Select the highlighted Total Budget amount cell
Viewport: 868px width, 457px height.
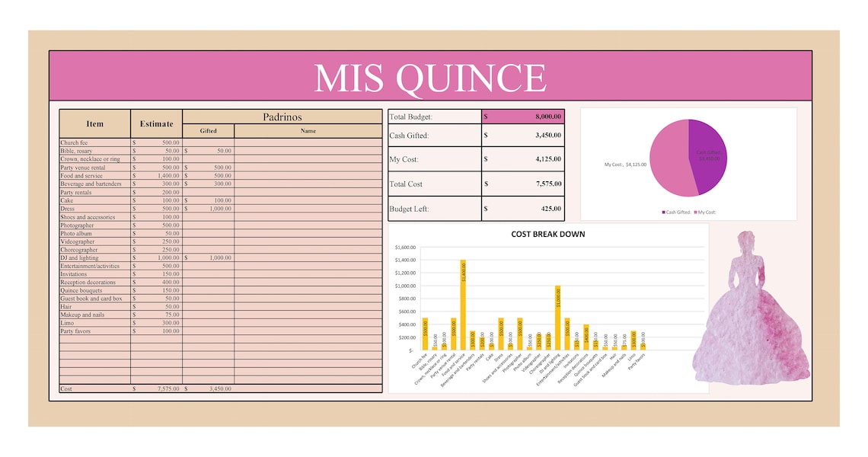[x=522, y=116]
